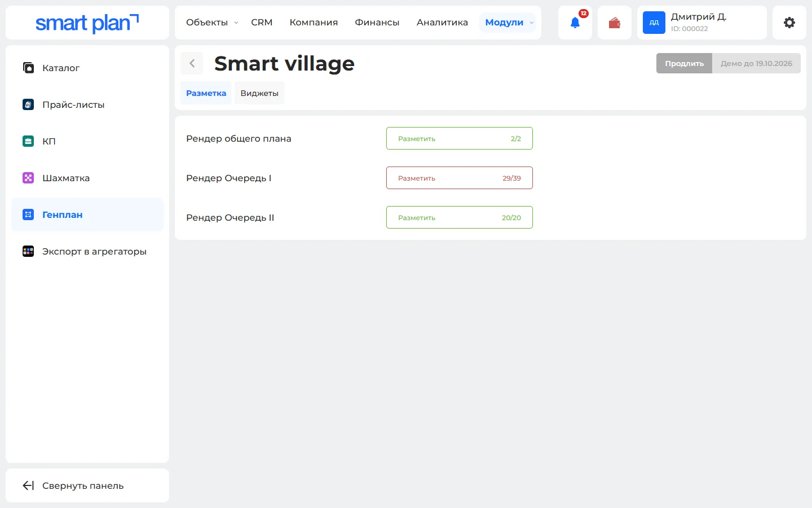Click the collapse panel arrow icon
The height and width of the screenshot is (508, 812).
[28, 485]
